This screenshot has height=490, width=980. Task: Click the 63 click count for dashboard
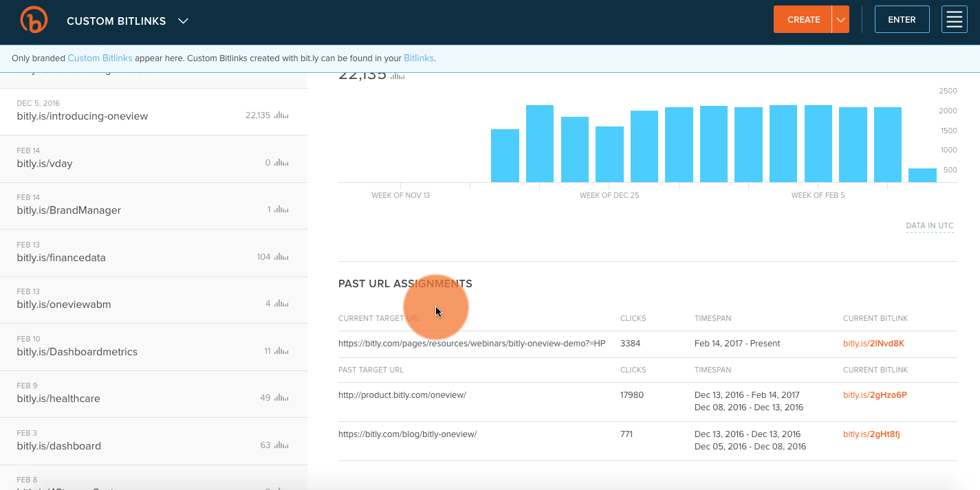265,445
